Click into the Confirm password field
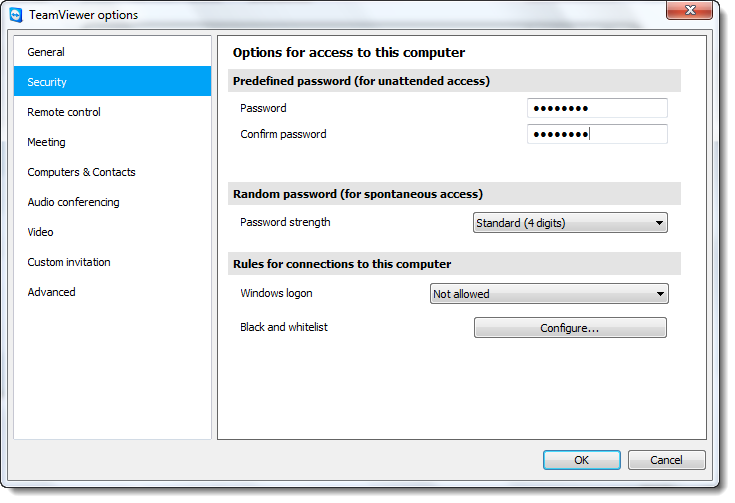Image resolution: width=735 pixels, height=503 pixels. (x=597, y=134)
